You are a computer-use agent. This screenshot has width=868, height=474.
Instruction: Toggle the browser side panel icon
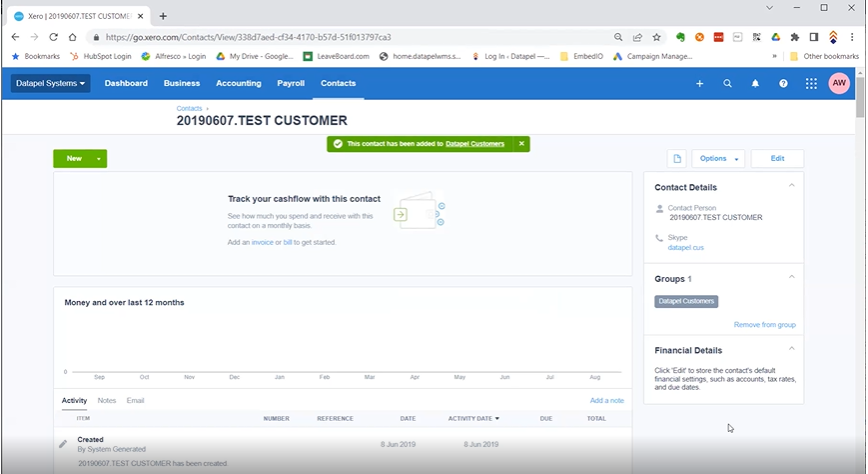814,37
